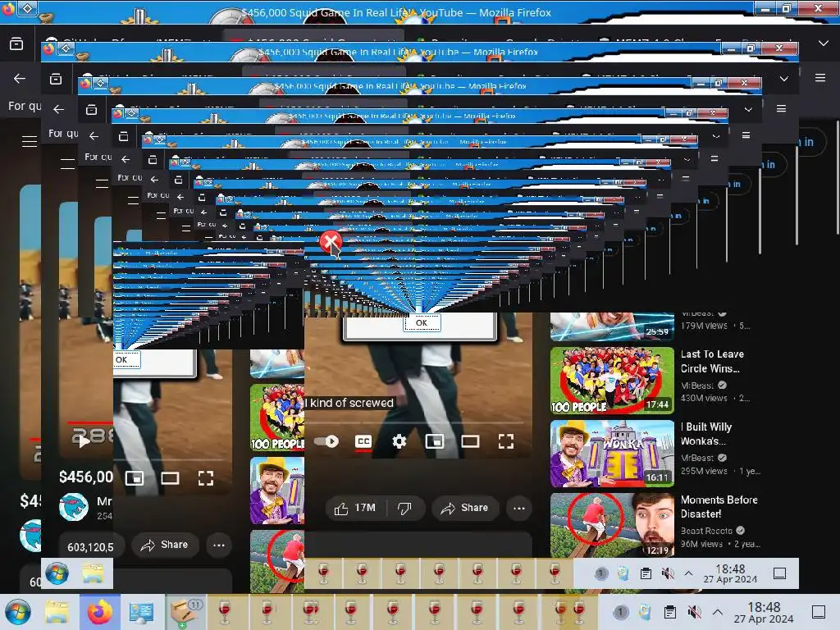Screen dimensions: 840x630
Task: Open YouTube guide menu in outermost window
Action: coord(30,141)
